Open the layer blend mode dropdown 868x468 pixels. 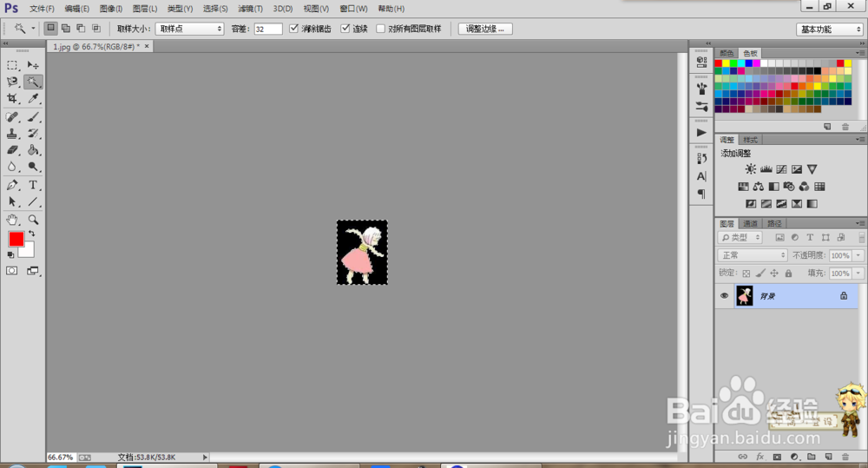pos(753,255)
